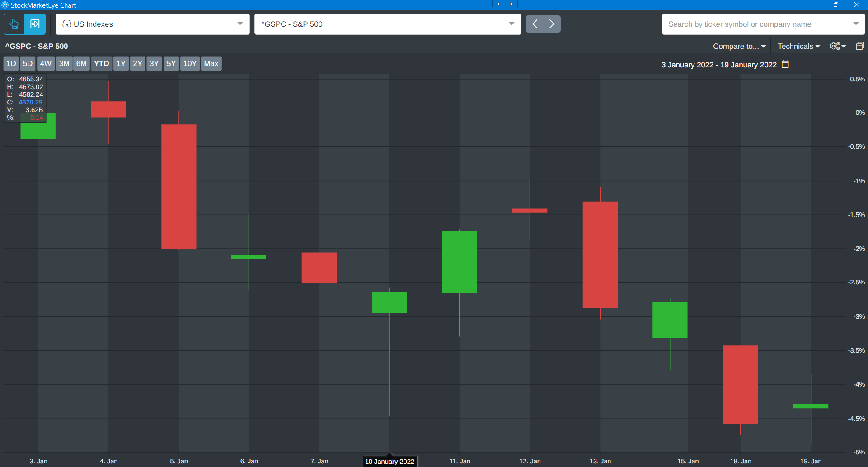Select the Max time range
The width and height of the screenshot is (868, 467).
pyautogui.click(x=211, y=63)
